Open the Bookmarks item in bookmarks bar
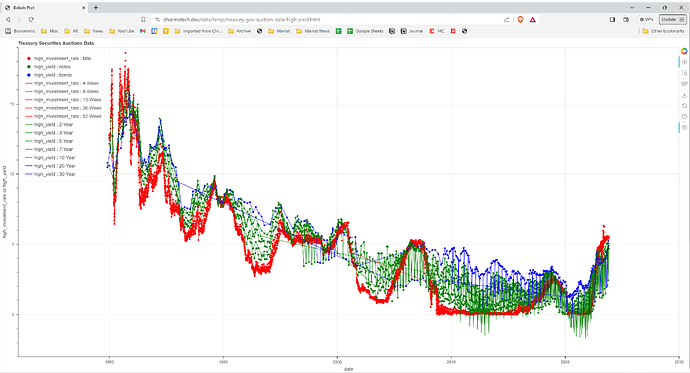Screen dimensions: 690x373 pyautogui.click(x=20, y=31)
